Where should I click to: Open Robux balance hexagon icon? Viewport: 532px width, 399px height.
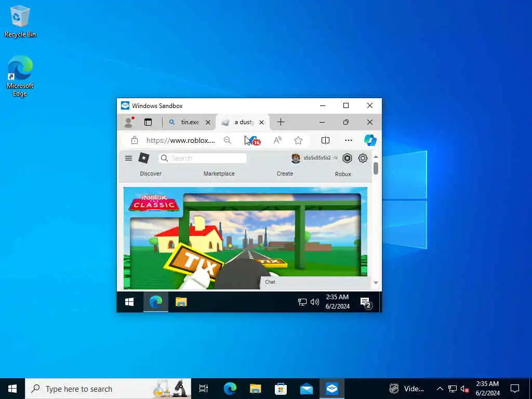[x=347, y=158]
